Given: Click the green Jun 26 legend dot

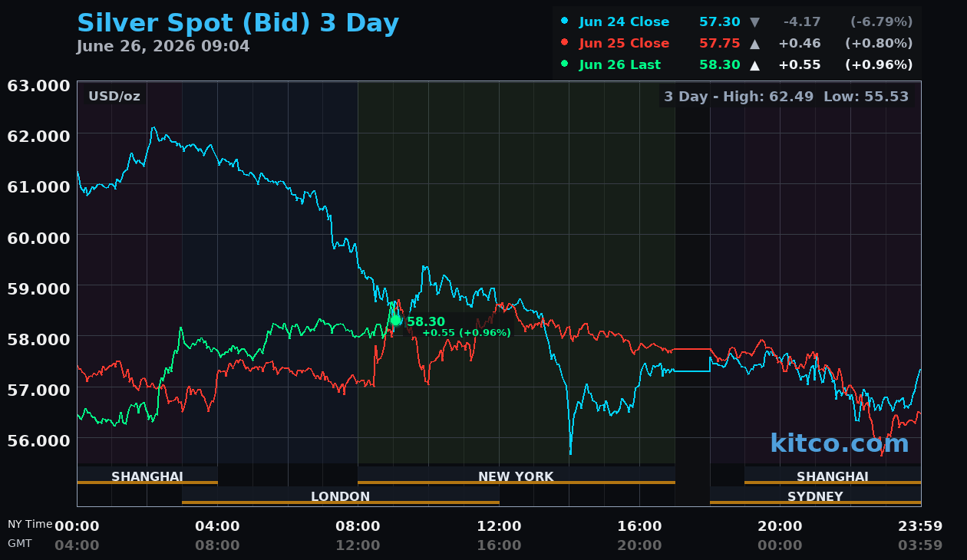Looking at the screenshot, I should click(x=565, y=64).
